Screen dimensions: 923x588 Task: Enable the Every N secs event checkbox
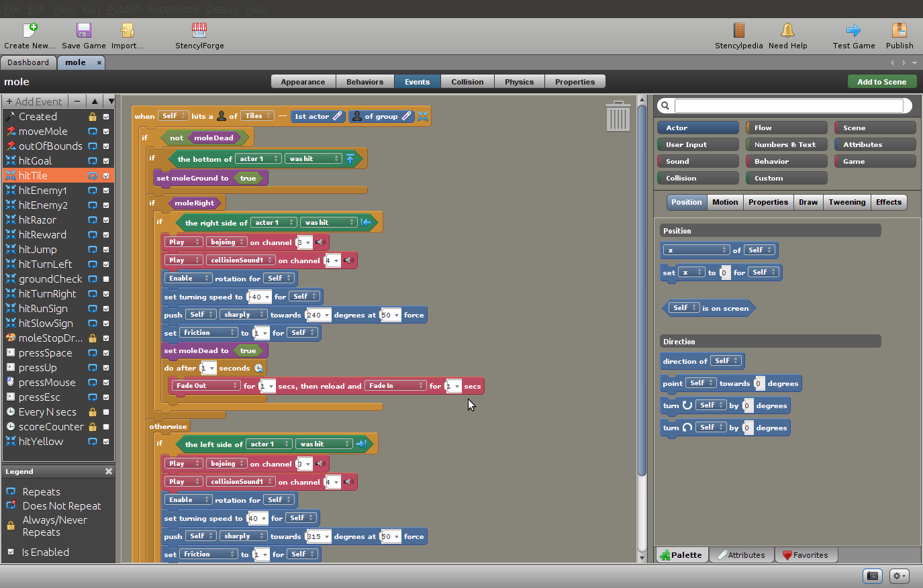(106, 412)
